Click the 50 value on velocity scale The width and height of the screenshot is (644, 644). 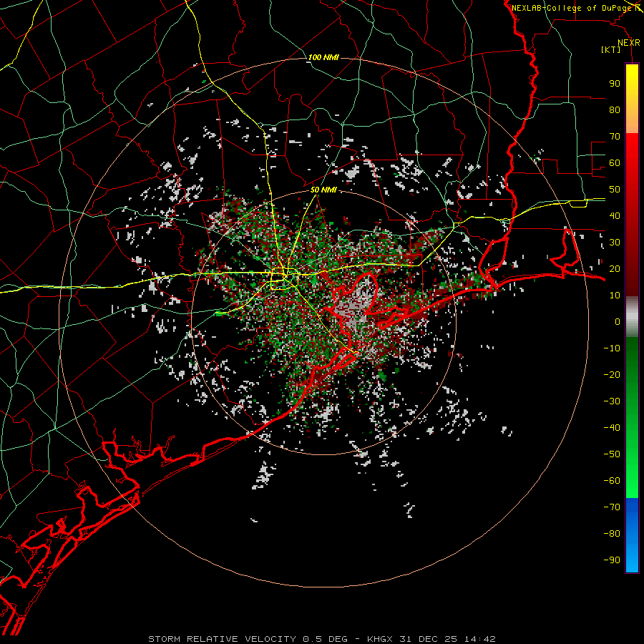tap(615, 190)
